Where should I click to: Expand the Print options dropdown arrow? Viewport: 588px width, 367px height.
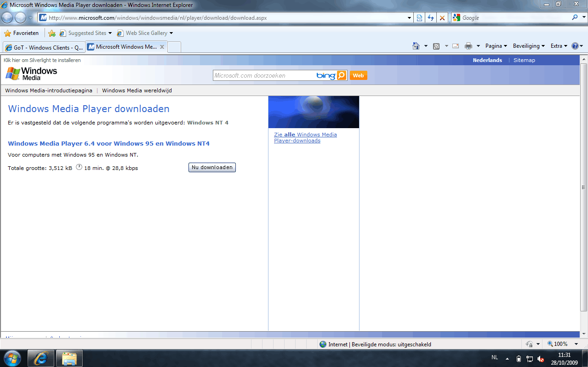(x=478, y=46)
